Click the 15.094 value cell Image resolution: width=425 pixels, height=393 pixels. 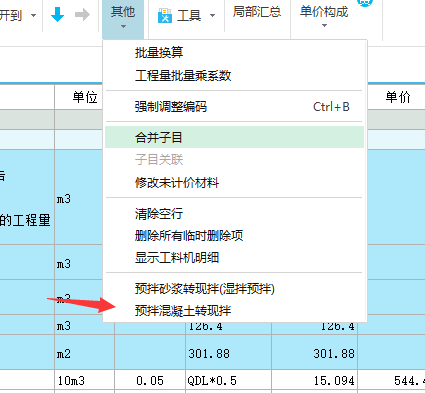click(315, 380)
